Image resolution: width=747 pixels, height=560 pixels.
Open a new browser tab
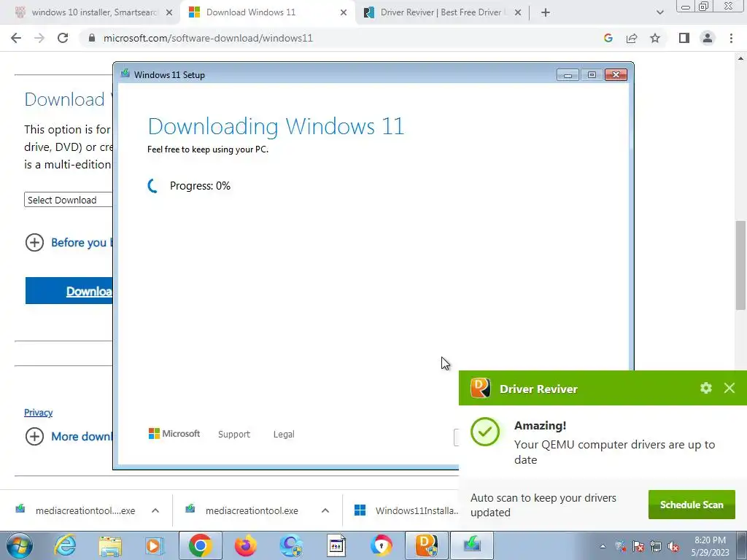click(x=546, y=12)
